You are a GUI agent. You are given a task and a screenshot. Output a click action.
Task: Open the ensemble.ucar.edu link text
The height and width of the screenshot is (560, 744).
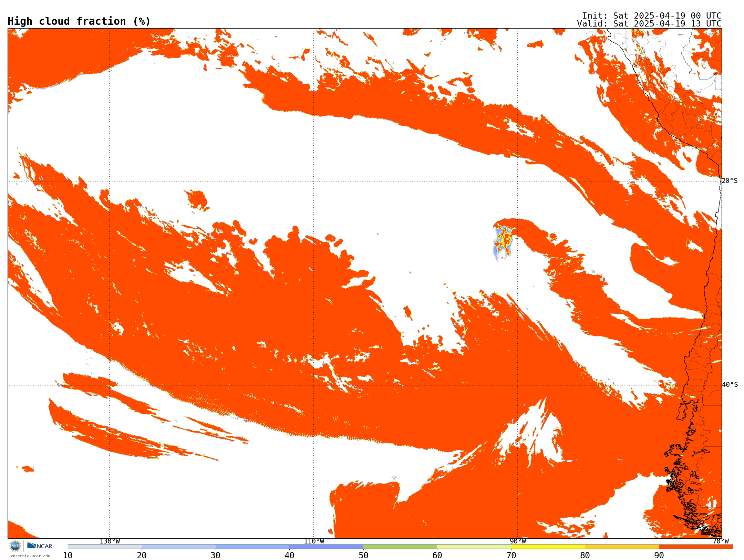31,556
